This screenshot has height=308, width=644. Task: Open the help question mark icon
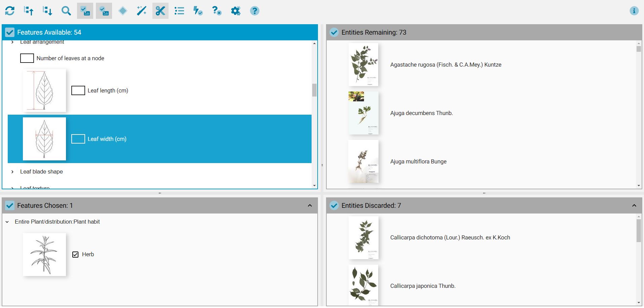(x=255, y=11)
